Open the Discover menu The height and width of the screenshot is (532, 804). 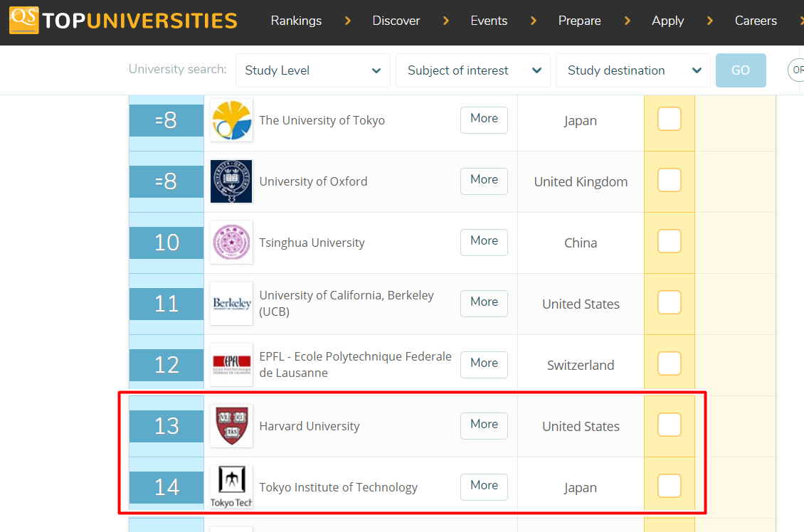coord(396,21)
